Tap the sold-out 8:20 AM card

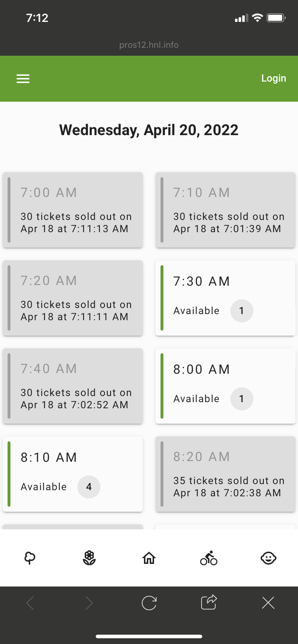[x=225, y=474]
